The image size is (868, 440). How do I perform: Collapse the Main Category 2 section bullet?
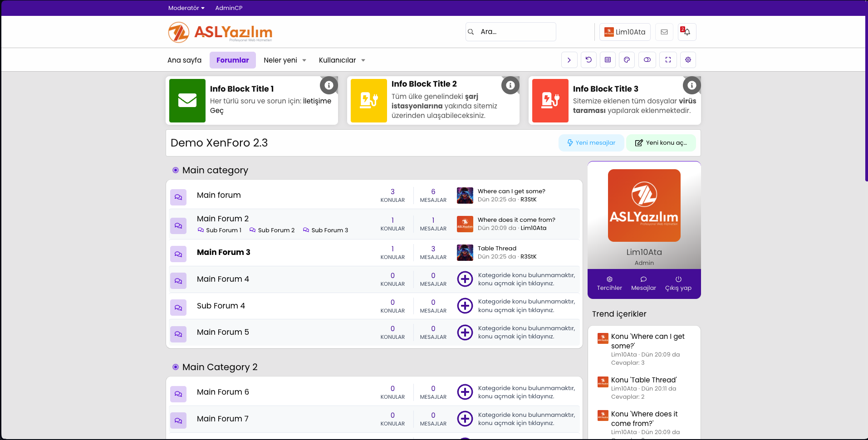(176, 367)
